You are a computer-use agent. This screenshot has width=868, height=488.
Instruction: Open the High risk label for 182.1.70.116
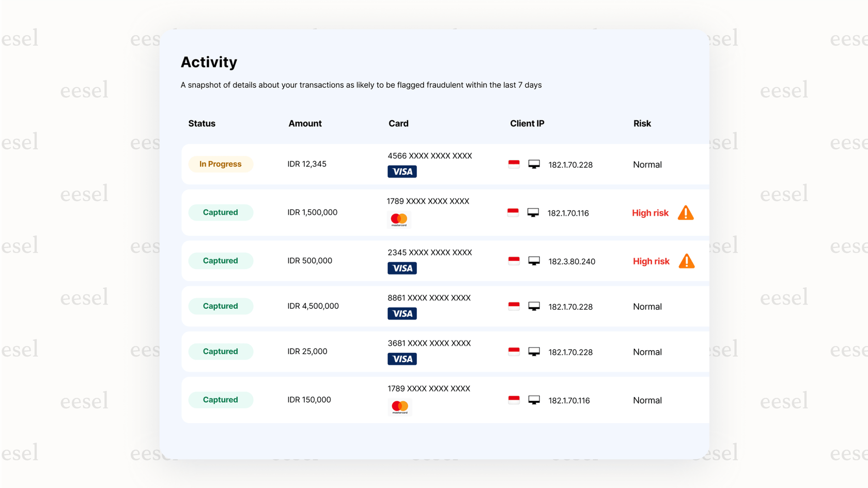(650, 212)
